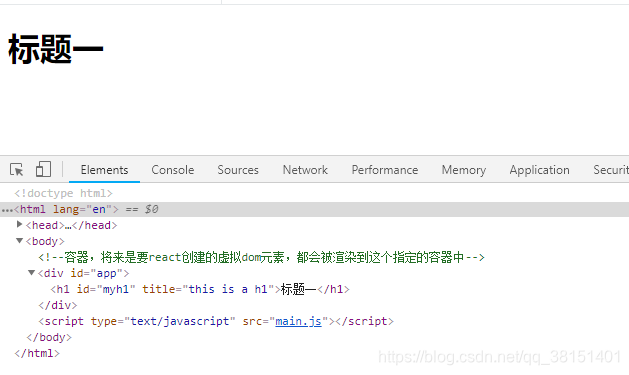Viewport: 629px width, 375px height.
Task: Open the Console tab
Action: pyautogui.click(x=172, y=170)
